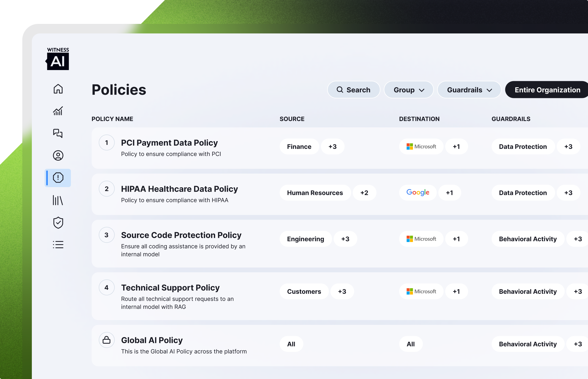Click the GUARDRAILS column header

point(511,119)
